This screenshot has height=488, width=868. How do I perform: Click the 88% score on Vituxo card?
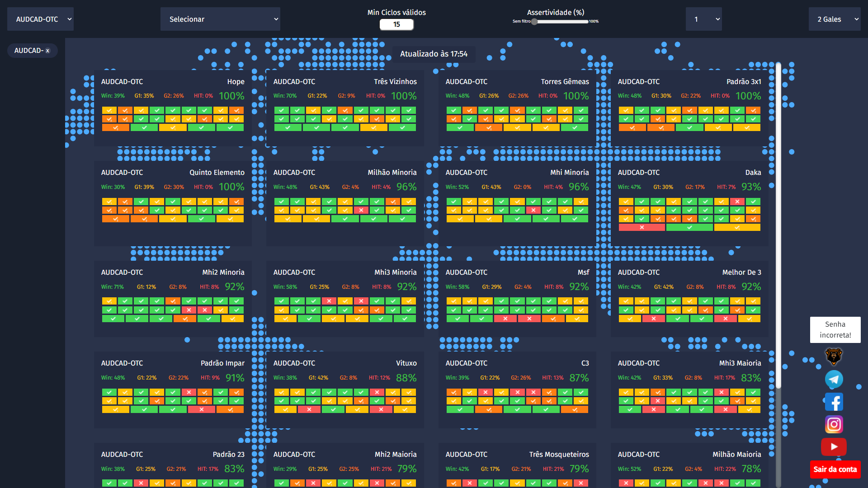(x=406, y=377)
